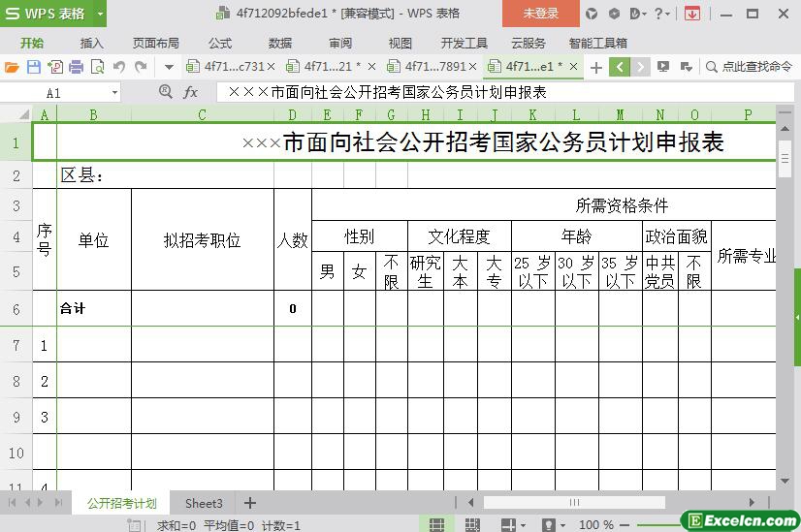This screenshot has height=532, width=801.
Task: Click the hexagon settings icon in title bar
Action: click(614, 14)
